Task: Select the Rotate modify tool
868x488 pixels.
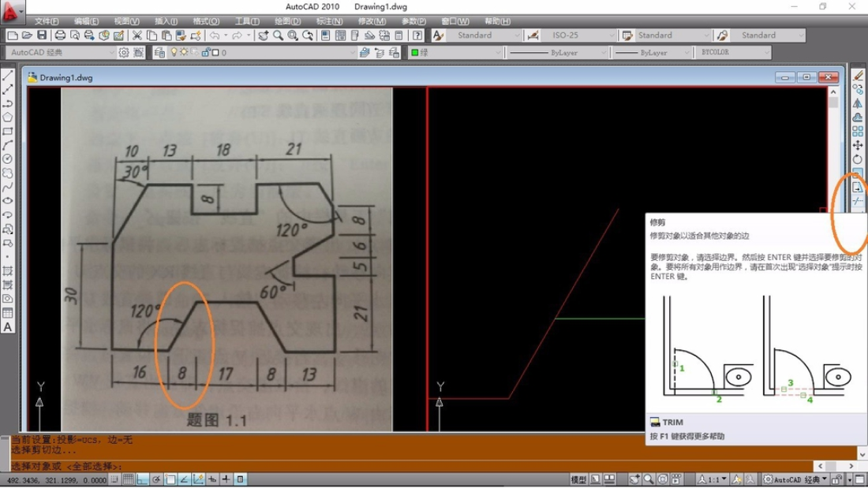Action: [858, 159]
